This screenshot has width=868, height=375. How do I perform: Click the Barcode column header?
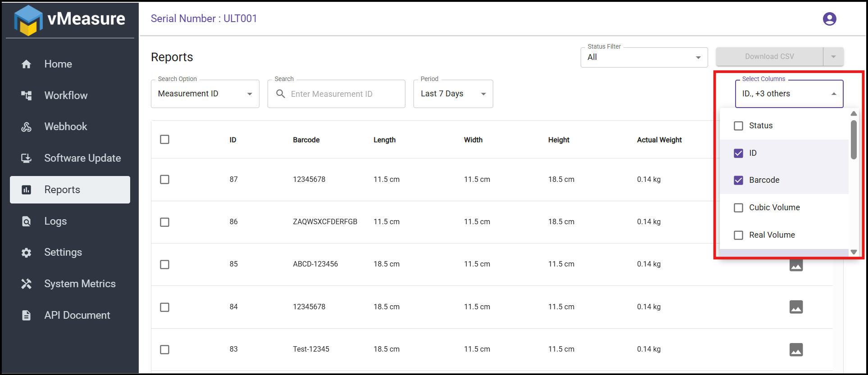point(306,140)
